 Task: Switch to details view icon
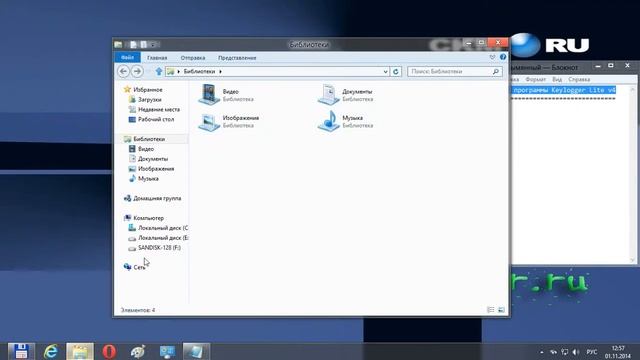coord(491,310)
